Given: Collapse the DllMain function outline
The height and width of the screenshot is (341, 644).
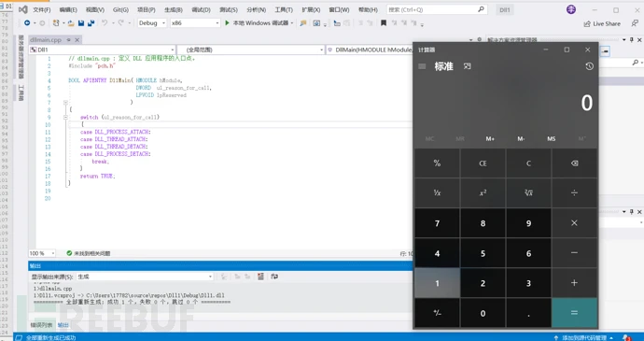Looking at the screenshot, I should [65, 103].
